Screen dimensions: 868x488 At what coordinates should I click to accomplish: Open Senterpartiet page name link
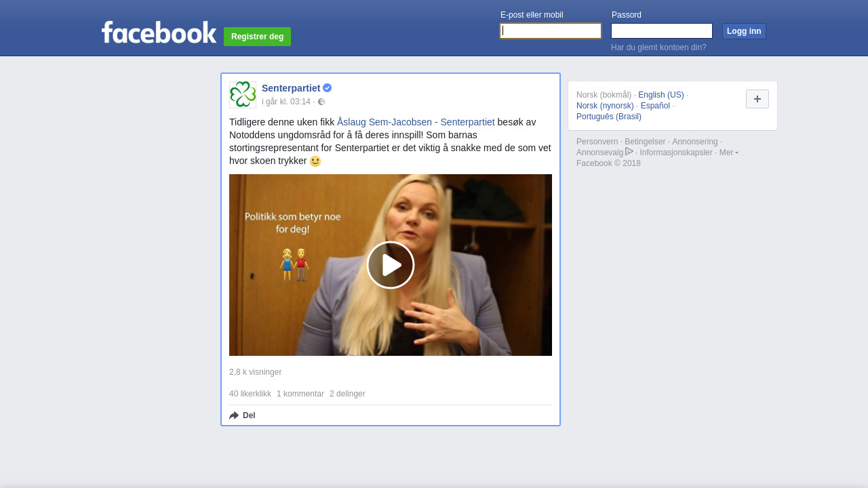[x=291, y=88]
